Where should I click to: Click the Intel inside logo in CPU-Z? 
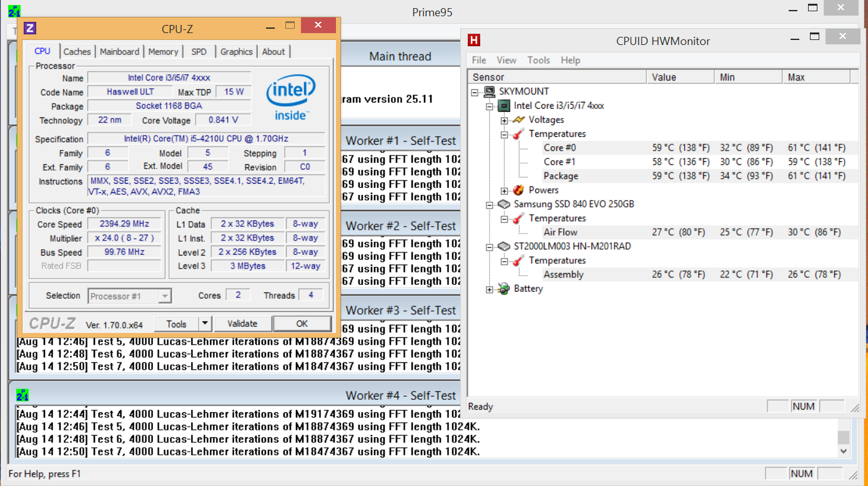(x=290, y=98)
